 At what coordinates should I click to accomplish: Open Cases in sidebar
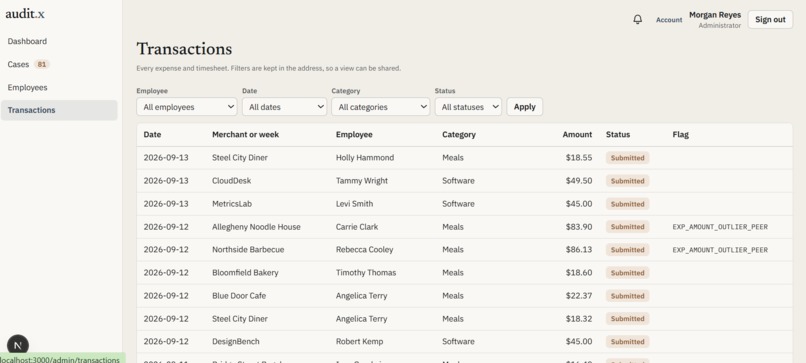click(x=59, y=64)
